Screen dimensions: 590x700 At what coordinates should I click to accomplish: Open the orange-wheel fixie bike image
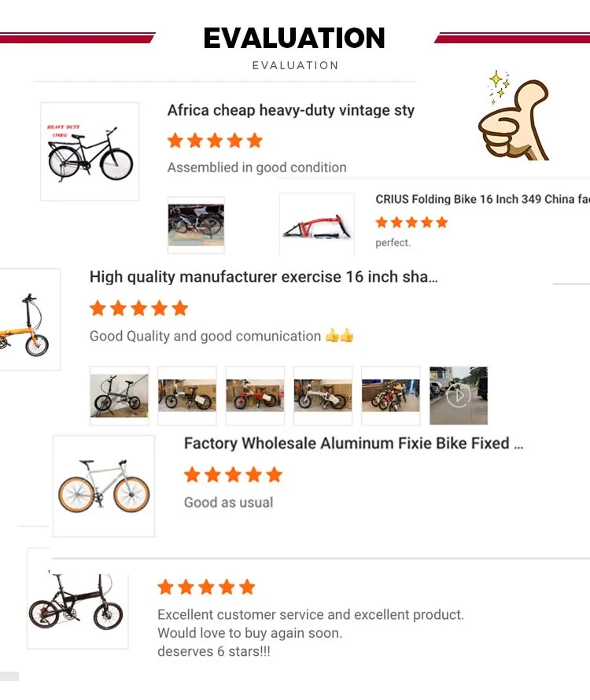(104, 486)
